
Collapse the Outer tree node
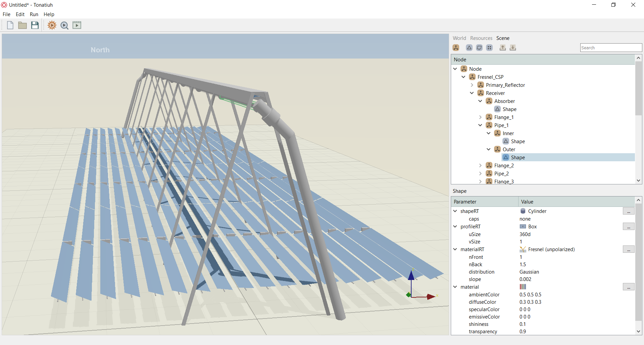tap(489, 149)
